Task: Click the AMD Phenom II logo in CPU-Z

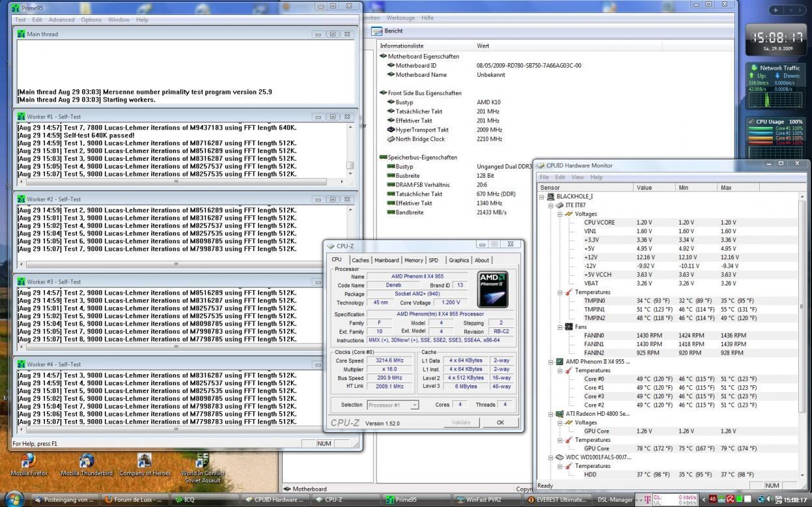Action: [x=492, y=290]
